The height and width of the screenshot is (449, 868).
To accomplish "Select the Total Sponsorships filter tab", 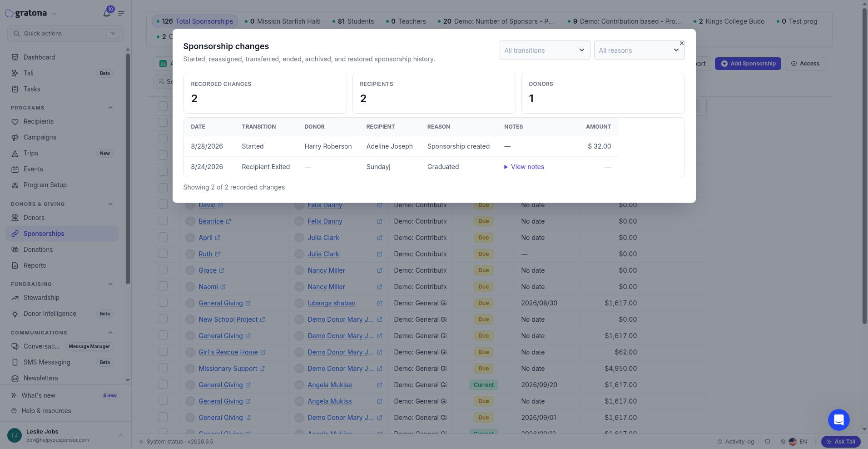I will (194, 21).
